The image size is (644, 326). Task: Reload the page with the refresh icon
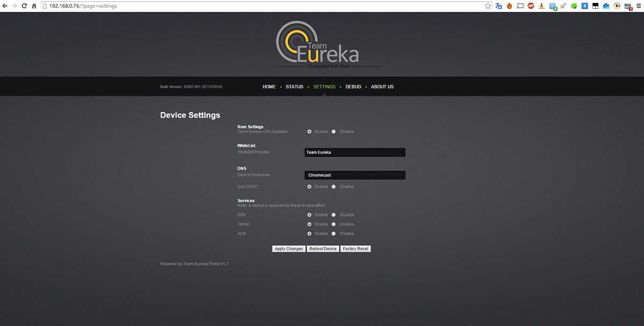point(24,6)
